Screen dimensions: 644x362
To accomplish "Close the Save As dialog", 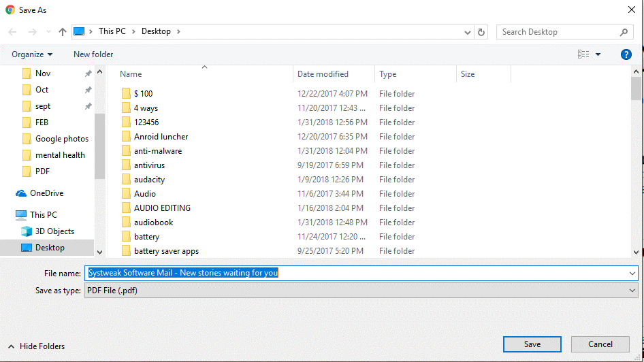I will [x=632, y=10].
